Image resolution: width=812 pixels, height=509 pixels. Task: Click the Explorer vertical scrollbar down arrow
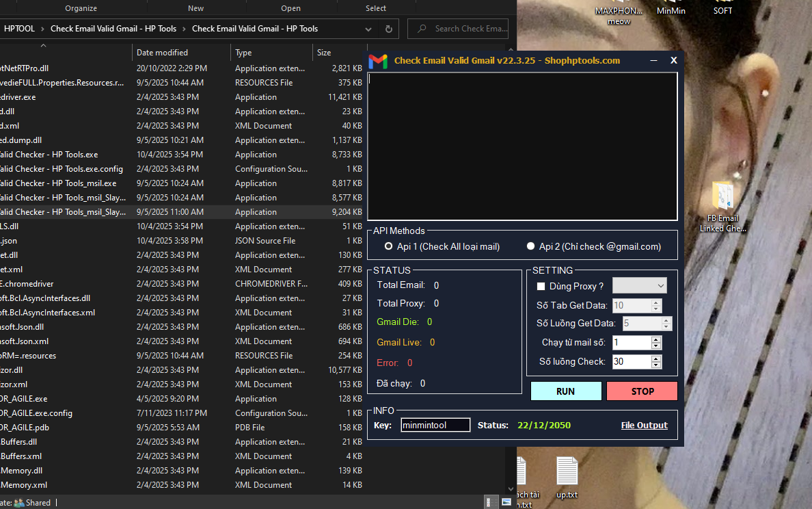(510, 488)
